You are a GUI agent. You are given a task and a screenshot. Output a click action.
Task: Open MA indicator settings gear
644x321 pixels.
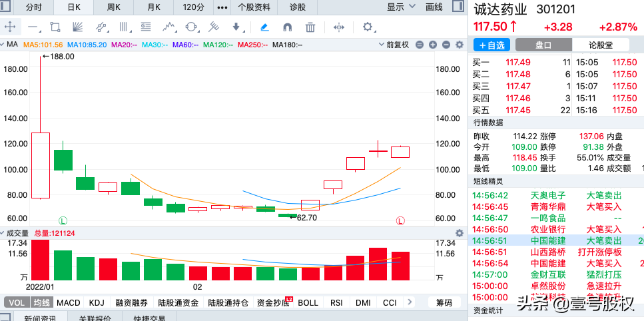[x=460, y=45]
